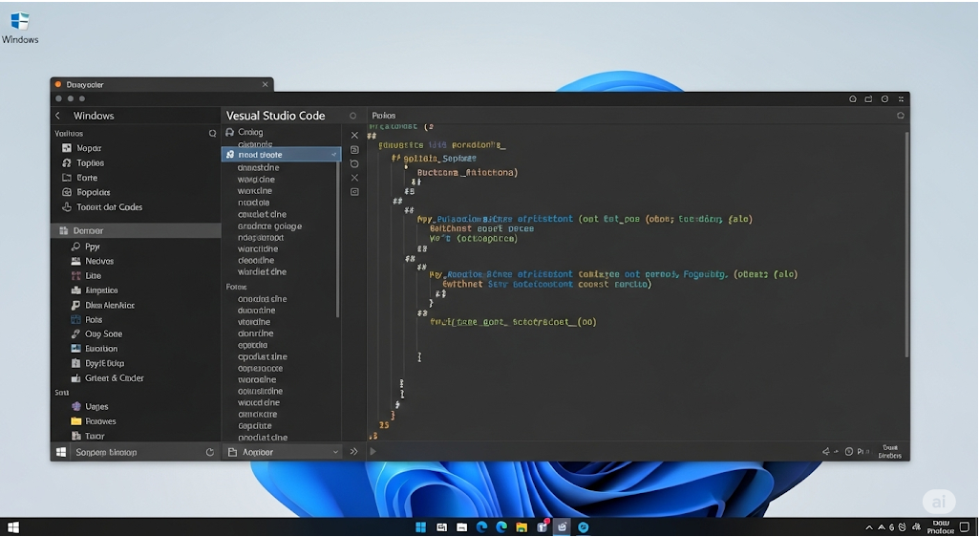Click the search icon in the left sidebar
The width and height of the screenshot is (980, 537).
(x=212, y=134)
